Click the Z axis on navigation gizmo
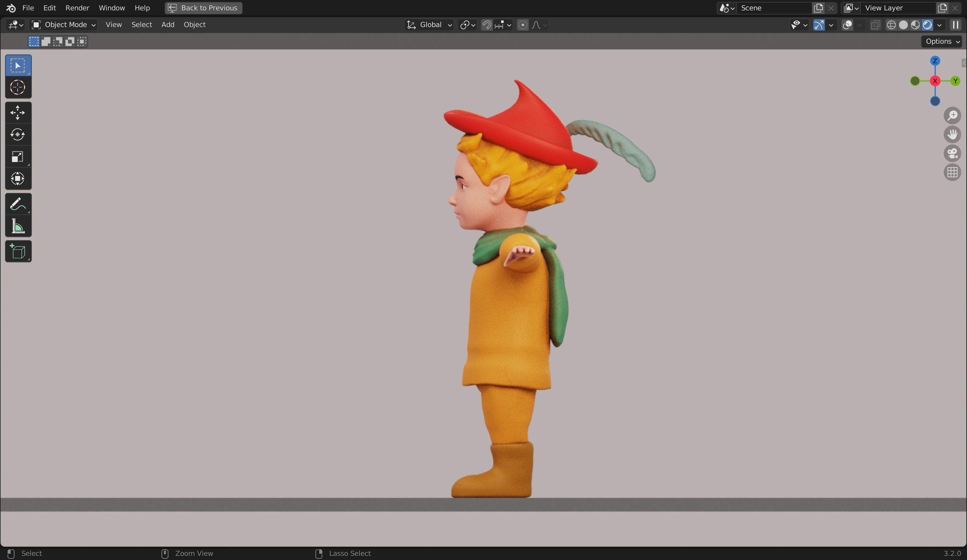Image resolution: width=967 pixels, height=560 pixels. click(x=935, y=61)
